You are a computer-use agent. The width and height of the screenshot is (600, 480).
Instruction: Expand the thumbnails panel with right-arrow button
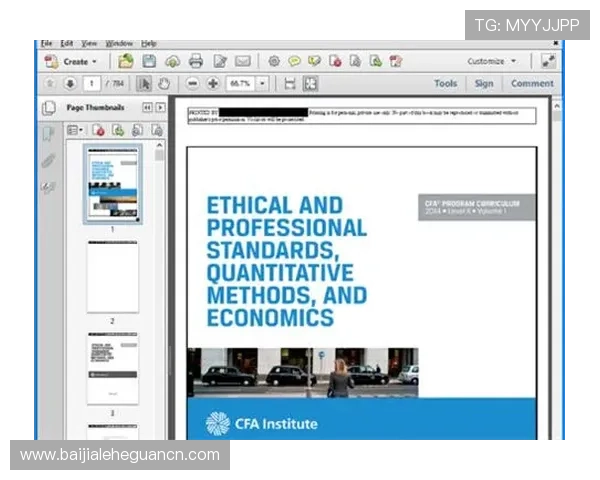pos(161,108)
